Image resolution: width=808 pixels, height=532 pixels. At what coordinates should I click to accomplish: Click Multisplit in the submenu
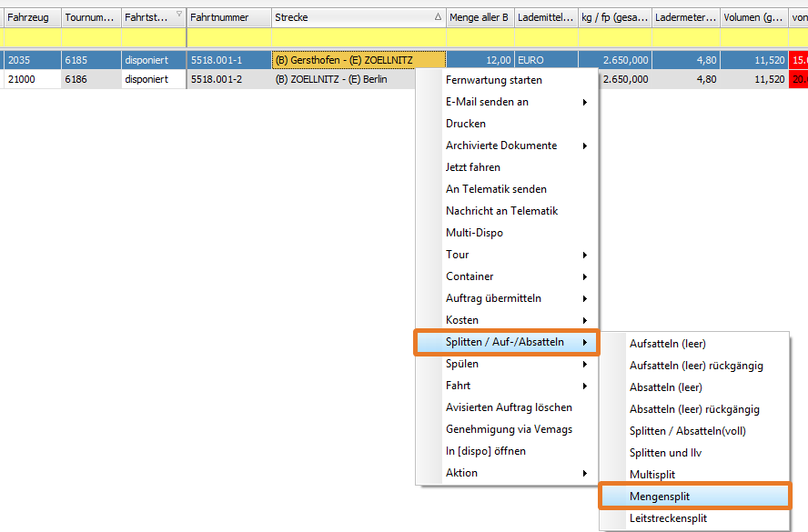[652, 475]
